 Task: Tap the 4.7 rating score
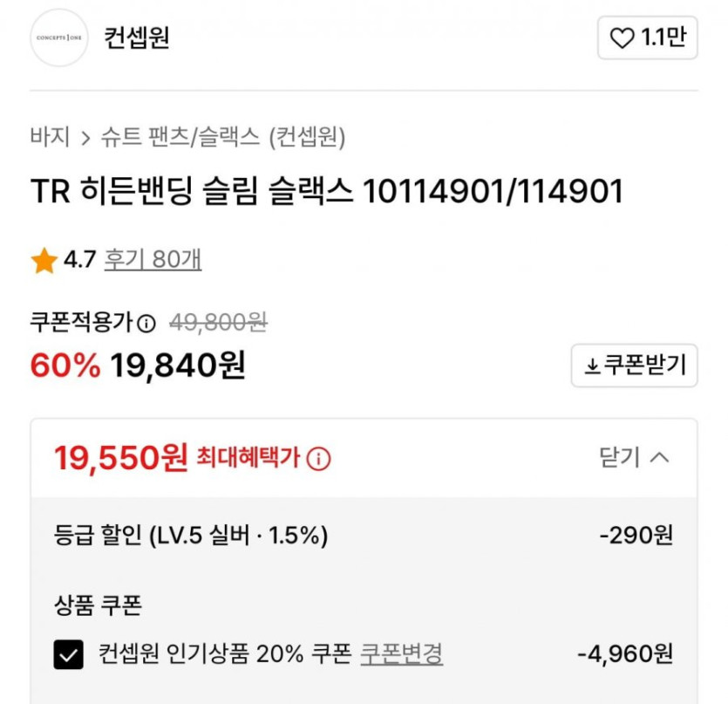(79, 260)
